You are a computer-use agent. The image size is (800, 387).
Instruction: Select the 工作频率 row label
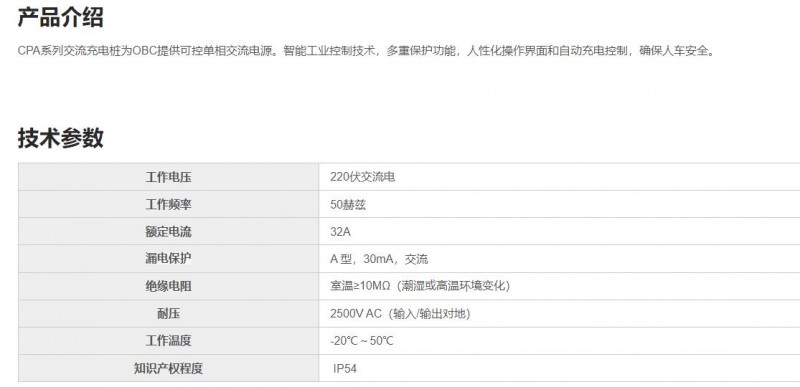pyautogui.click(x=168, y=204)
